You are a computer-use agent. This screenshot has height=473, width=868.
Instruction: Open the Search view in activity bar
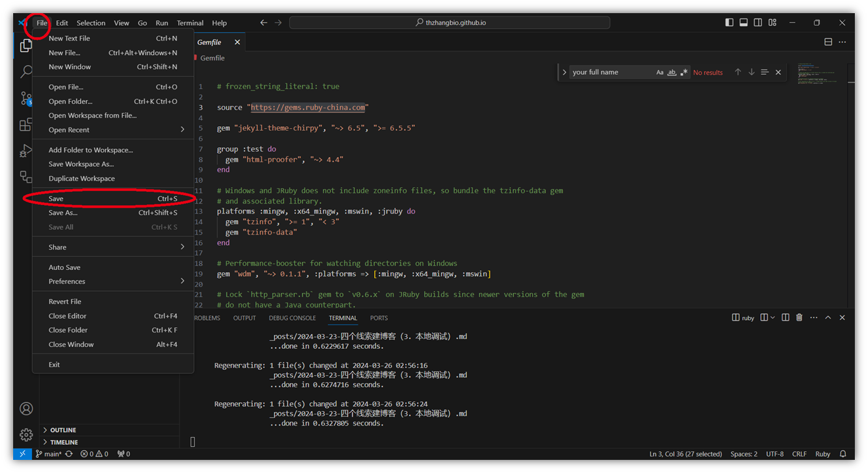26,71
